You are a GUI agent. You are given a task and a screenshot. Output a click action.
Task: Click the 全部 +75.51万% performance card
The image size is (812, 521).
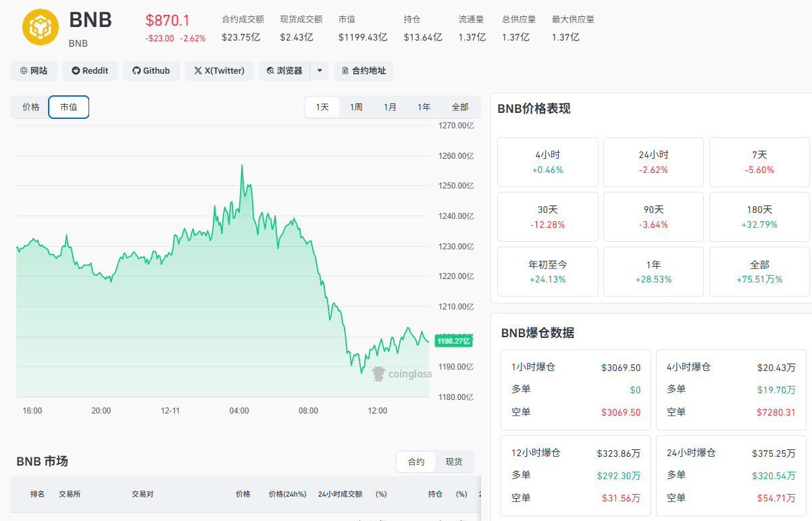(x=759, y=272)
